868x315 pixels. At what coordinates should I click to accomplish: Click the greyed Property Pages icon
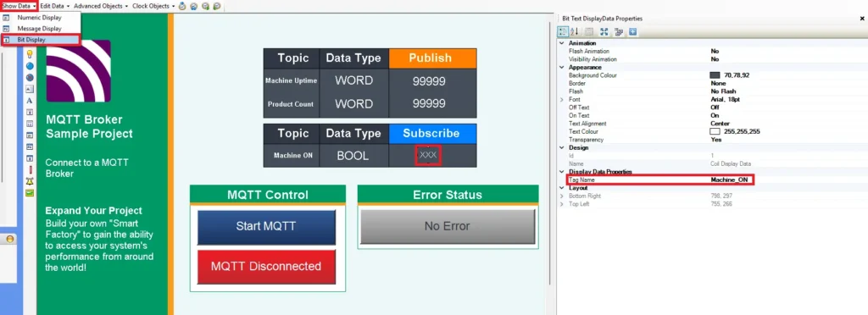tap(590, 31)
